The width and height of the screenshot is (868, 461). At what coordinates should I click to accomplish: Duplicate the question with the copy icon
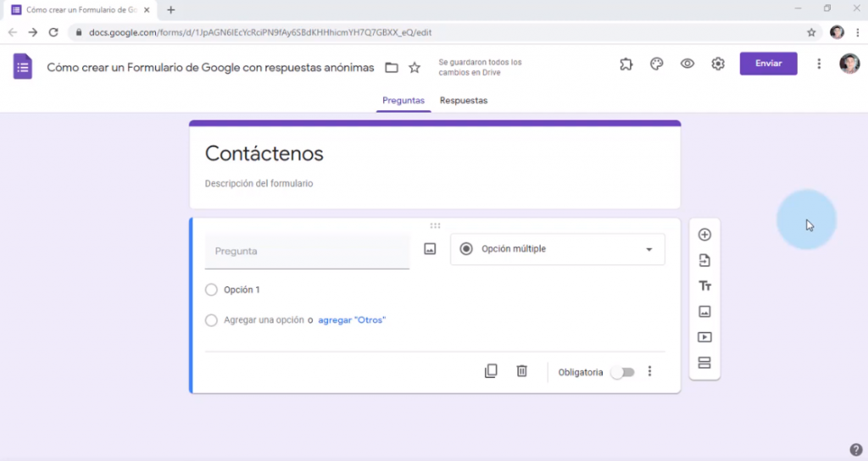491,371
